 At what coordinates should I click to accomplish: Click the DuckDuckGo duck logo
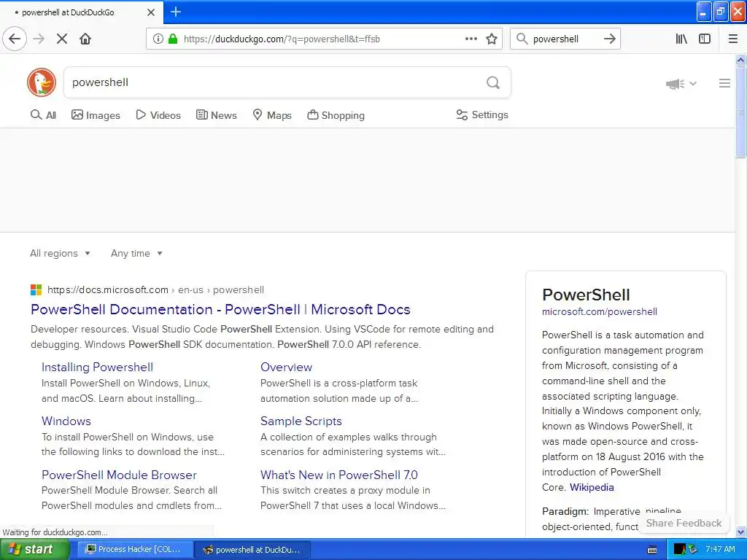point(42,82)
